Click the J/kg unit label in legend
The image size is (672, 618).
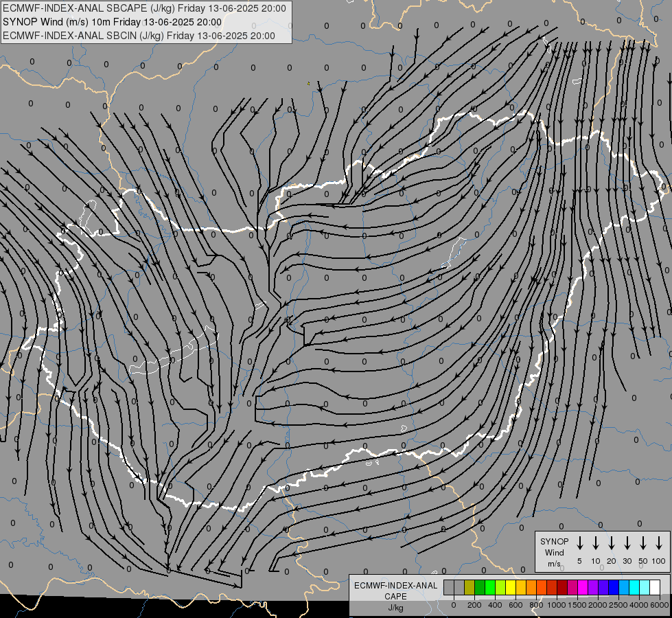point(395,608)
